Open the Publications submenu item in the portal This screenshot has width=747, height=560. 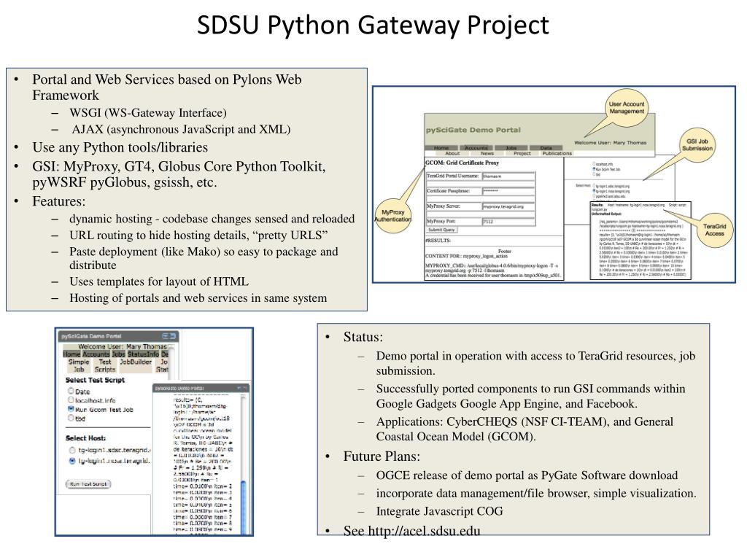click(x=557, y=153)
